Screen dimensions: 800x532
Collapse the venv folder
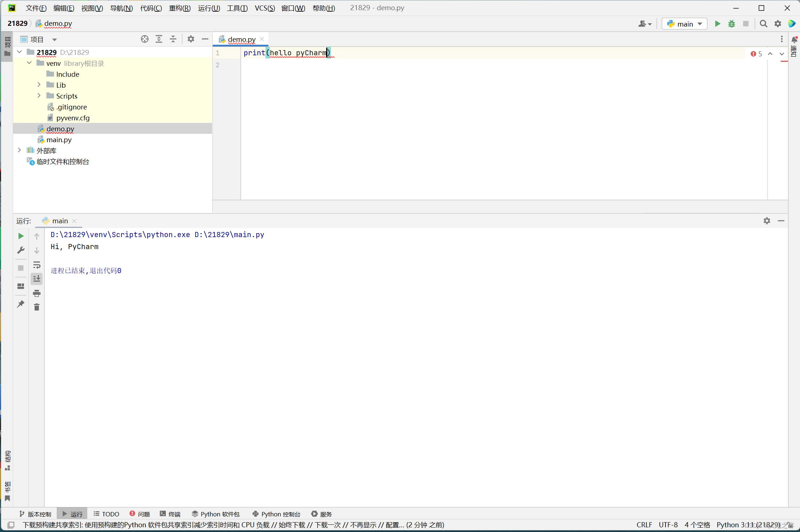(x=29, y=63)
